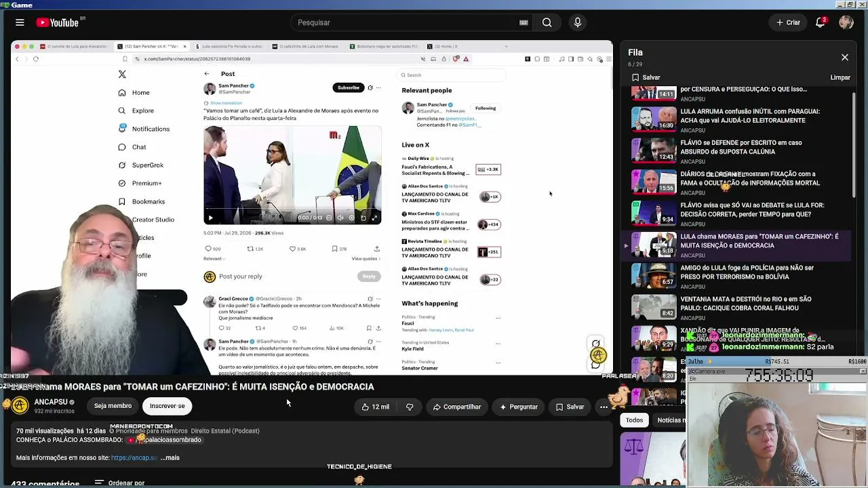
Task: Click the tweet share icon
Action: tap(377, 249)
